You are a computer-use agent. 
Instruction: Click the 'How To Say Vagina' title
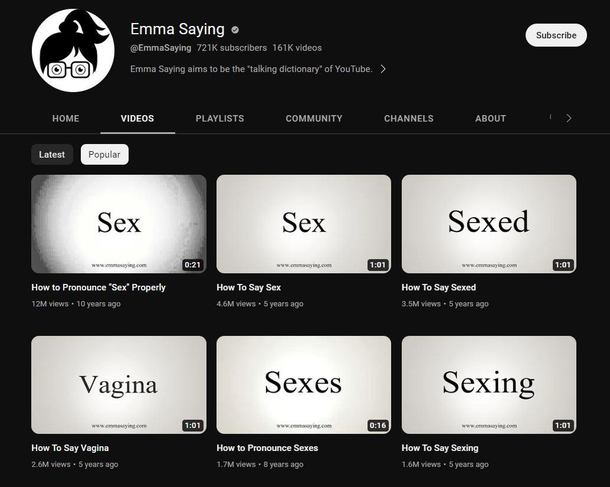pos(70,448)
